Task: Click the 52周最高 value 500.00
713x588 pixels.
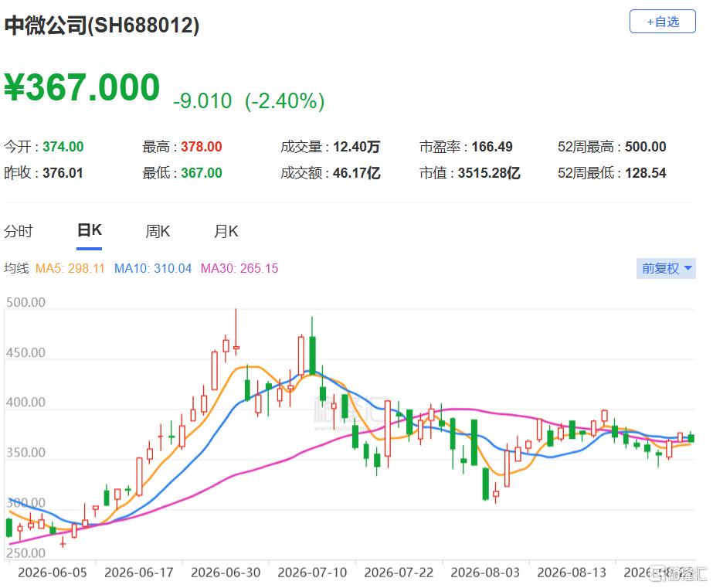Action: tap(646, 147)
